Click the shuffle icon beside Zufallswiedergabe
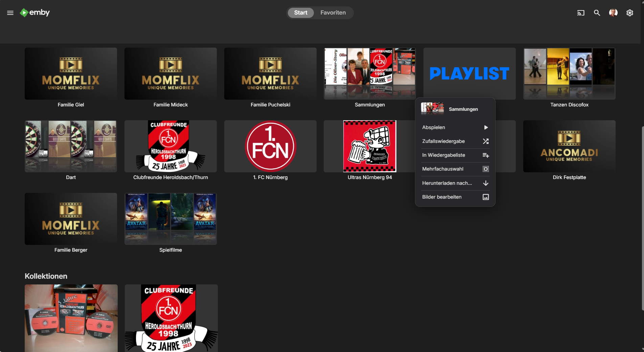Image resolution: width=644 pixels, height=352 pixels. point(486,141)
